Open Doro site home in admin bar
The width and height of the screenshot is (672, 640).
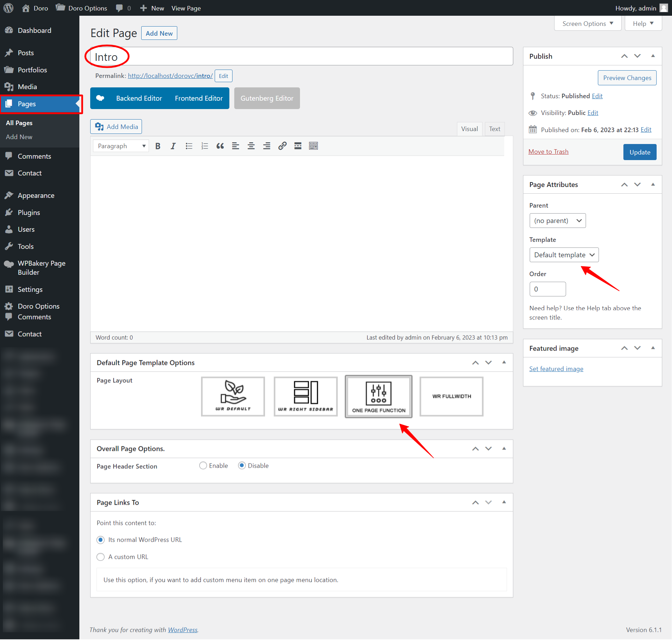35,8
